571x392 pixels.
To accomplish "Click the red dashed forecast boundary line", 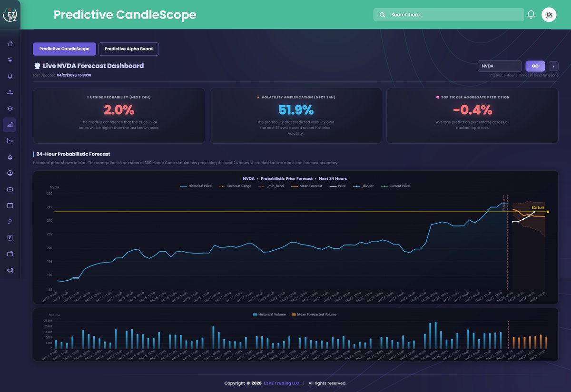I will pyautogui.click(x=508, y=243).
